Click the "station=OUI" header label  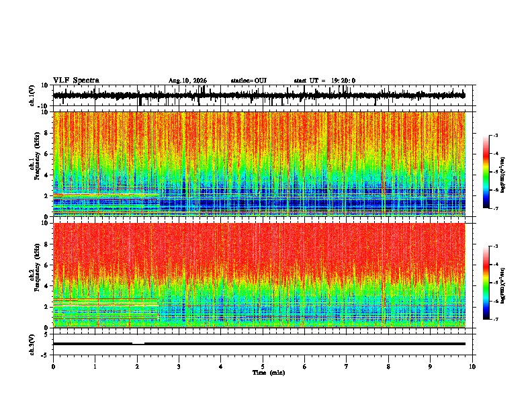point(249,81)
